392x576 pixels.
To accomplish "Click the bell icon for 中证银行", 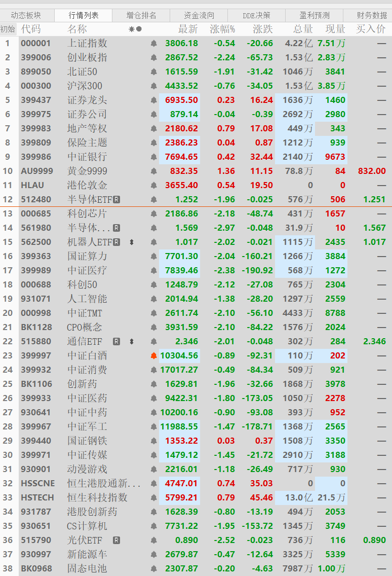I will click(x=154, y=157).
